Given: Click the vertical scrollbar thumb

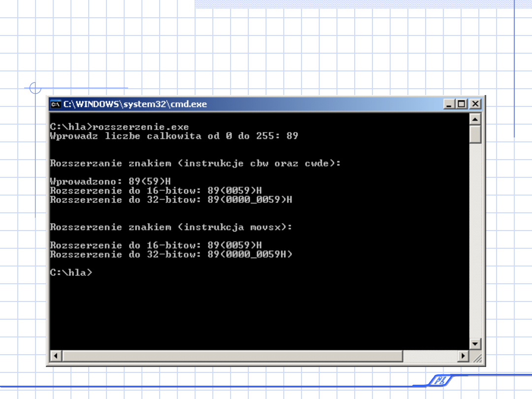Looking at the screenshot, I should pyautogui.click(x=475, y=134).
